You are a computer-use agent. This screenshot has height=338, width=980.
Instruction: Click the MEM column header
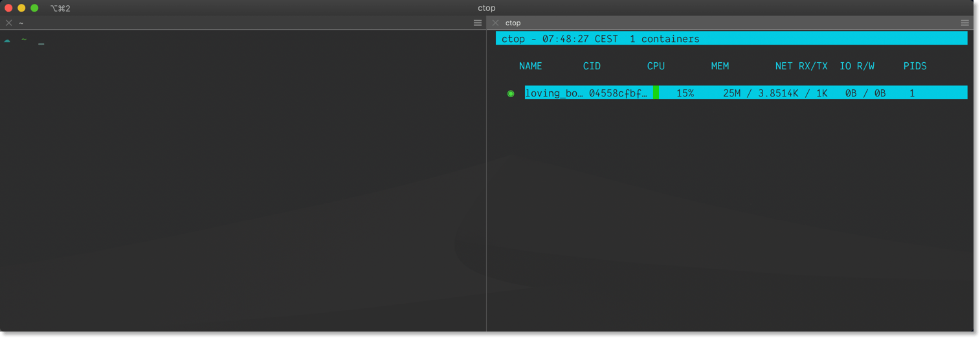(x=720, y=66)
